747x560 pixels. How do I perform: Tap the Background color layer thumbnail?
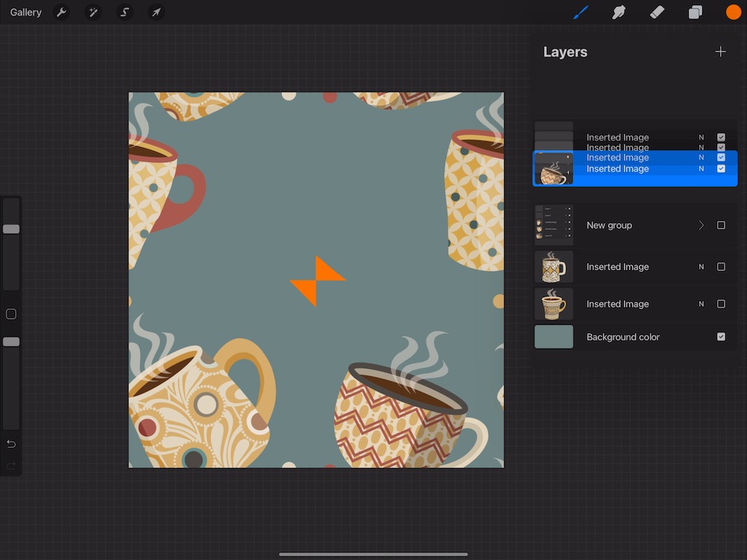(x=554, y=337)
